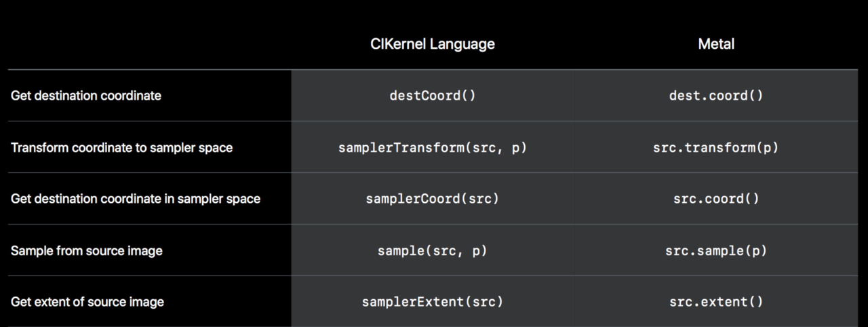The width and height of the screenshot is (868, 327).
Task: Select samplerTransform(src, p) code text
Action: click(433, 147)
